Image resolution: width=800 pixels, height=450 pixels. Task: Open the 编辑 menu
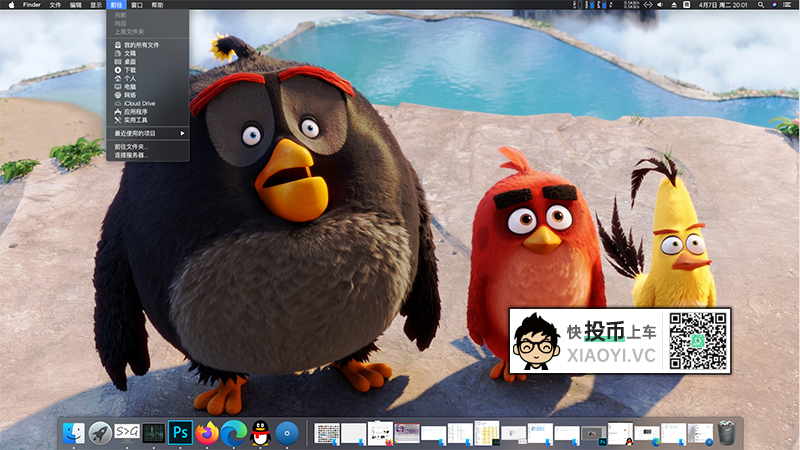click(x=76, y=5)
